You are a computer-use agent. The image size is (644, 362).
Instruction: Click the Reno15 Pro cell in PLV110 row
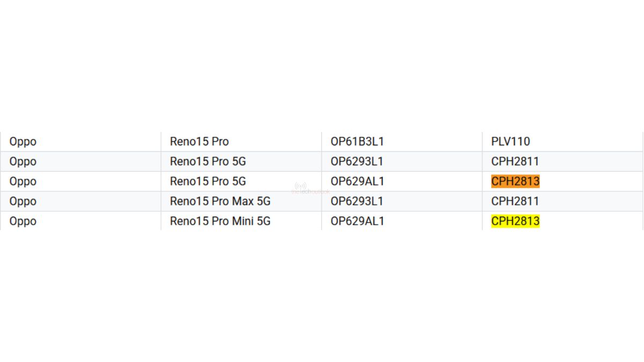click(x=199, y=142)
